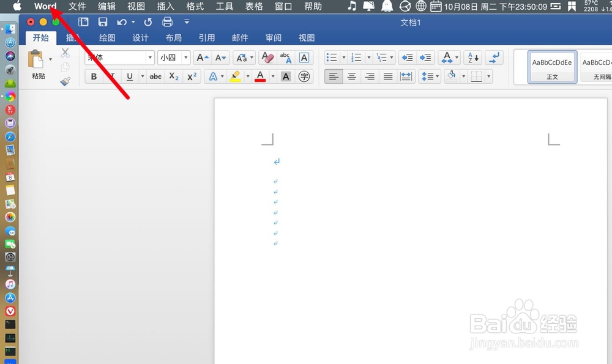Screen dimensions: 612x364
Task: Apply distributed alignment icon
Action: pos(406,76)
